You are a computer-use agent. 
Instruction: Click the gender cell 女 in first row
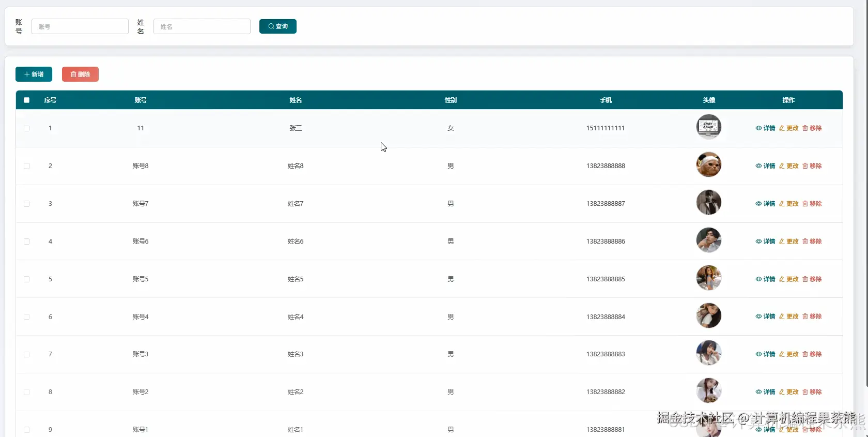tap(451, 128)
